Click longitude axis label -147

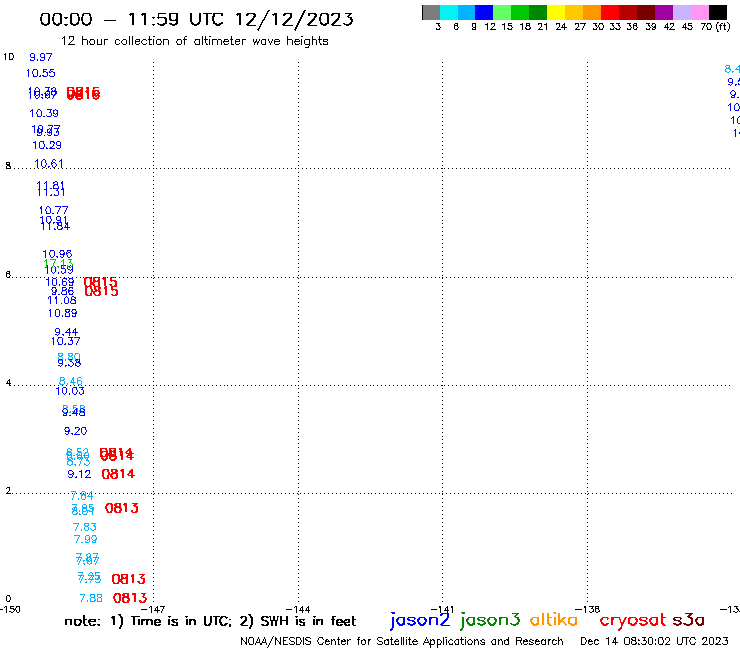(x=153, y=609)
